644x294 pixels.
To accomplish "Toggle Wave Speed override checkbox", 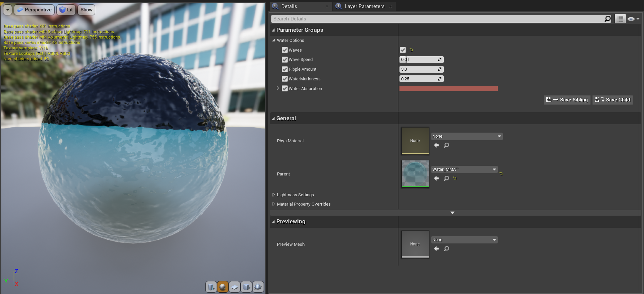I will 285,60.
